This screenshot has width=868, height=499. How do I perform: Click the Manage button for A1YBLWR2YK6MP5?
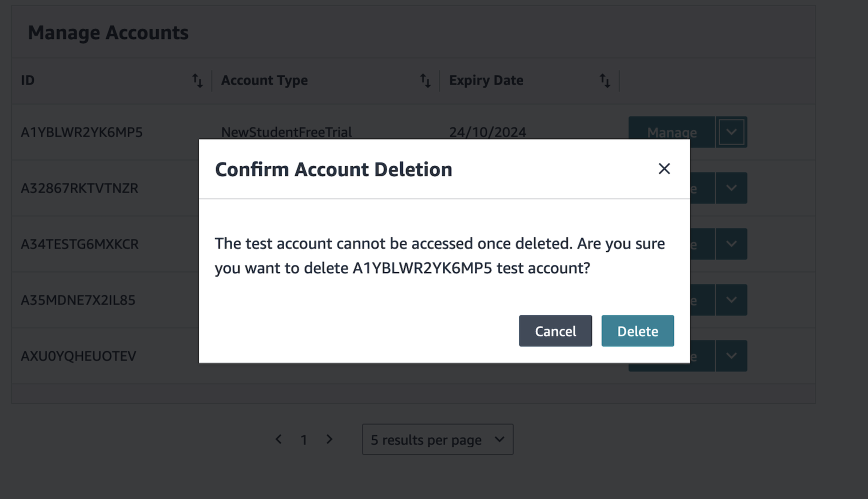coord(671,132)
